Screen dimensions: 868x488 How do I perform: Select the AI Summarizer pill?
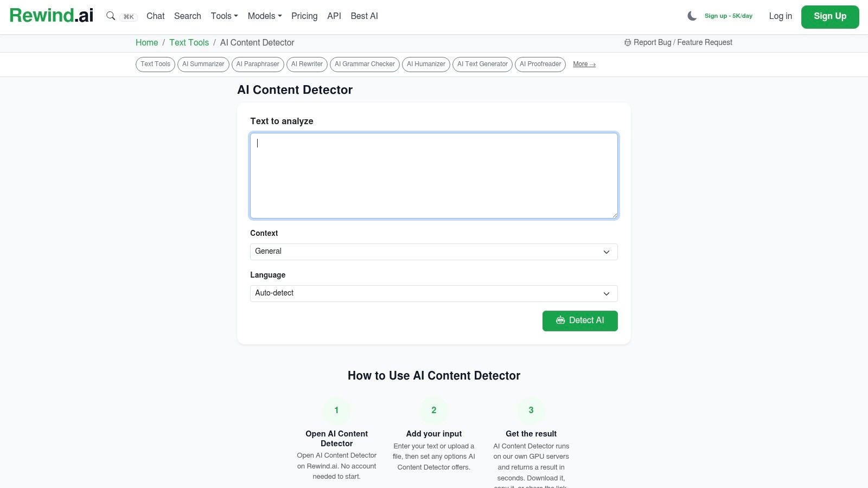203,64
